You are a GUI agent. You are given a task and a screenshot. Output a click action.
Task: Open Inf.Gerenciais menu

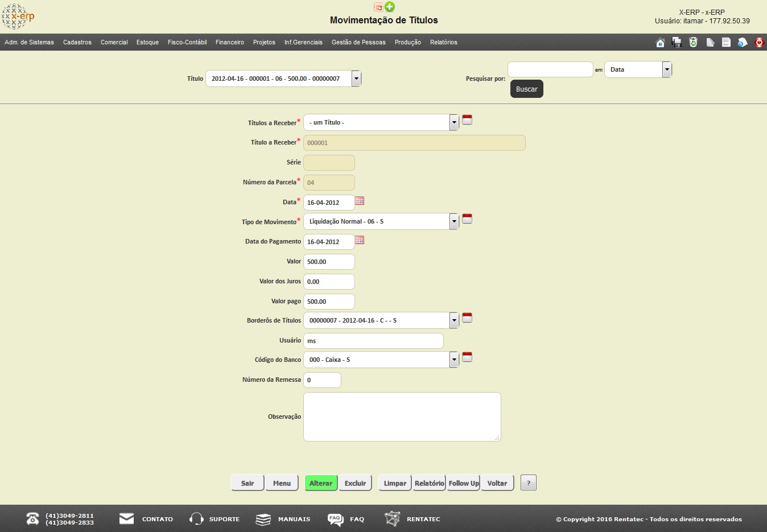(303, 42)
